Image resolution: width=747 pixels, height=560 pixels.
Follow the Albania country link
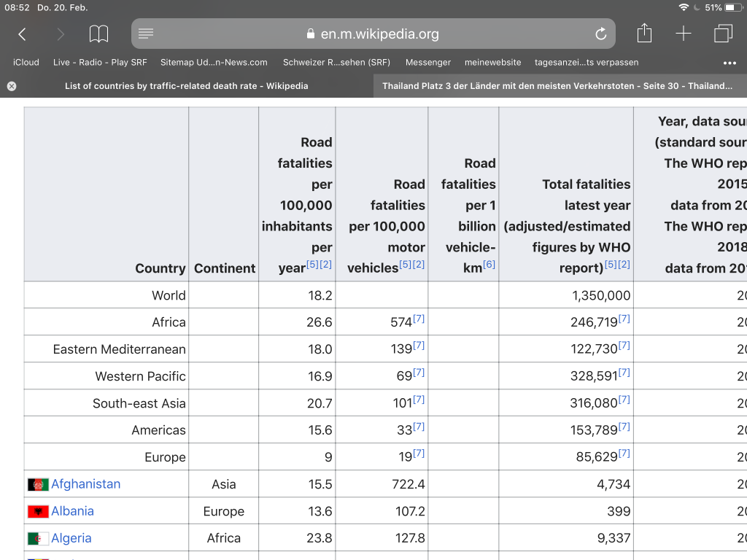72,511
